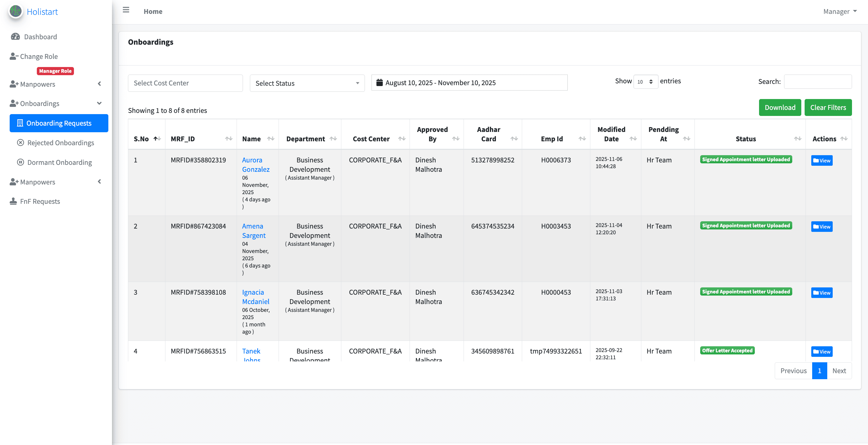The width and height of the screenshot is (868, 445).
Task: Select the Change Role sidebar item
Action: (x=39, y=56)
